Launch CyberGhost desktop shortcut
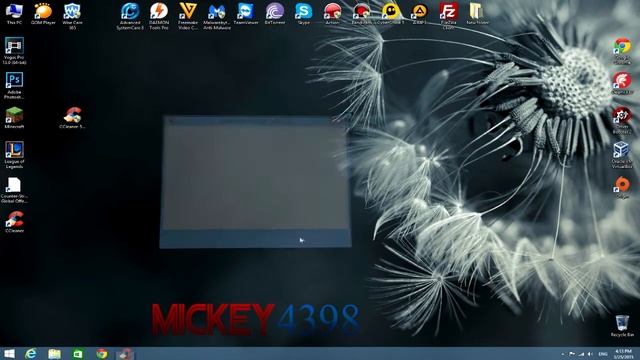This screenshot has width=640, height=360. (x=391, y=14)
